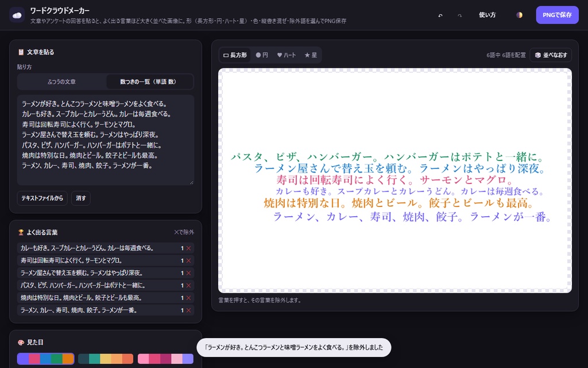Select the pink-magenta-lavender palette
The width and height of the screenshot is (588, 368).
[x=165, y=359]
